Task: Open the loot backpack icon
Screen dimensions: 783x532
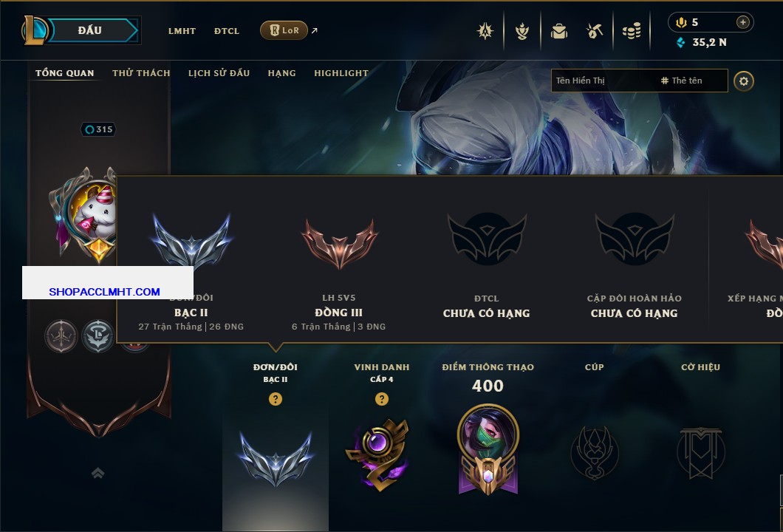Action: coord(558,32)
